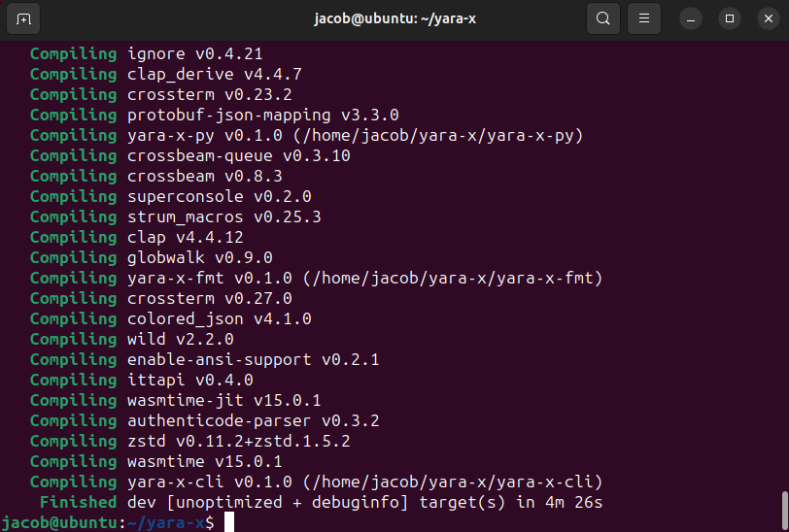Click the authenticode-parser v0.3.2 text

click(253, 420)
